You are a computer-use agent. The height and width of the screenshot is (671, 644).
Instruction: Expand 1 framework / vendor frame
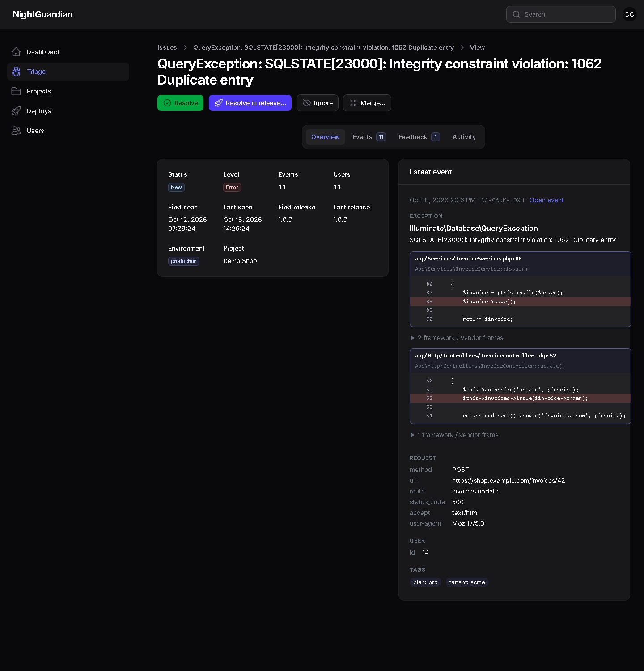(454, 435)
